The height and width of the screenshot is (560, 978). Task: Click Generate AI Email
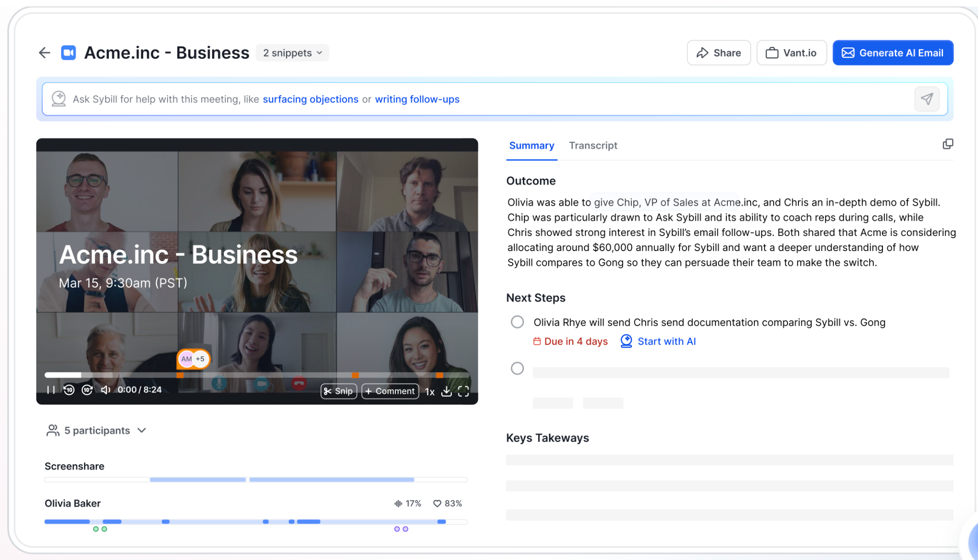click(893, 53)
